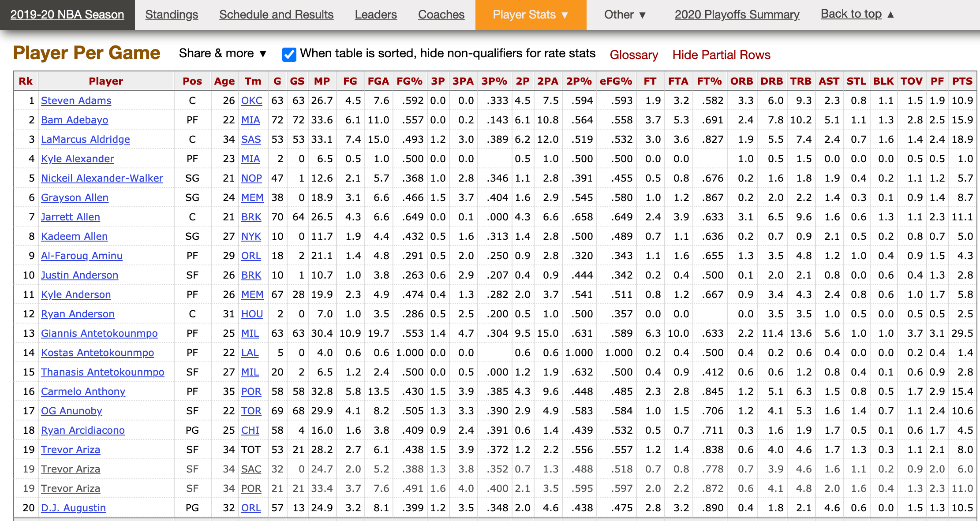
Task: Open the 2020 Playoffs Summary
Action: 737,15
